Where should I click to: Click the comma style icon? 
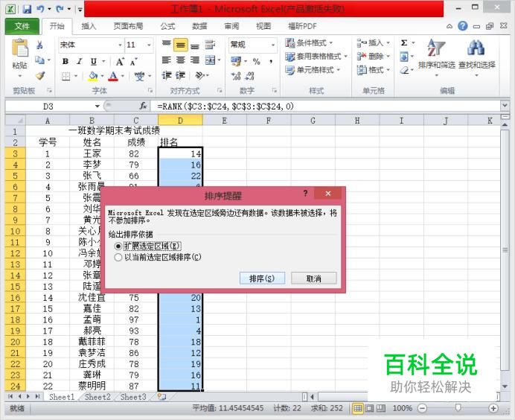271,61
